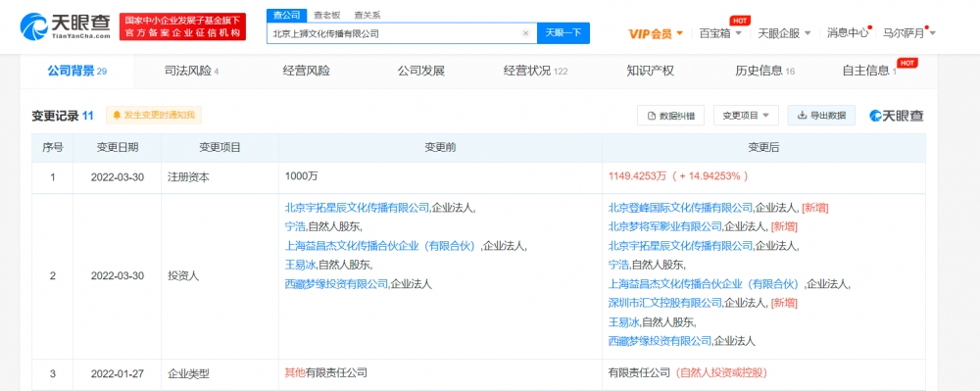Click the 其他有限责任公司 cell
Screen dimensions: 980x391
click(x=440, y=374)
